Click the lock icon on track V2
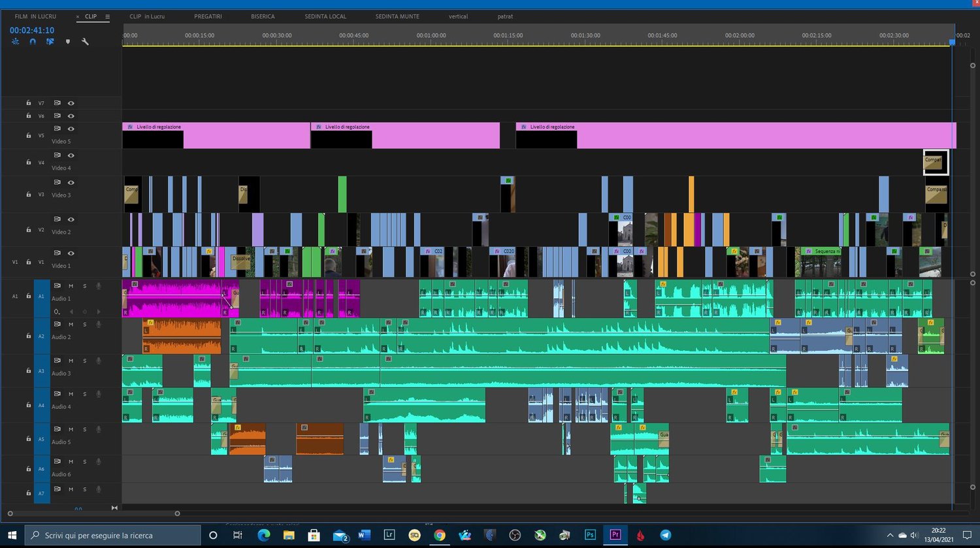 pyautogui.click(x=29, y=230)
